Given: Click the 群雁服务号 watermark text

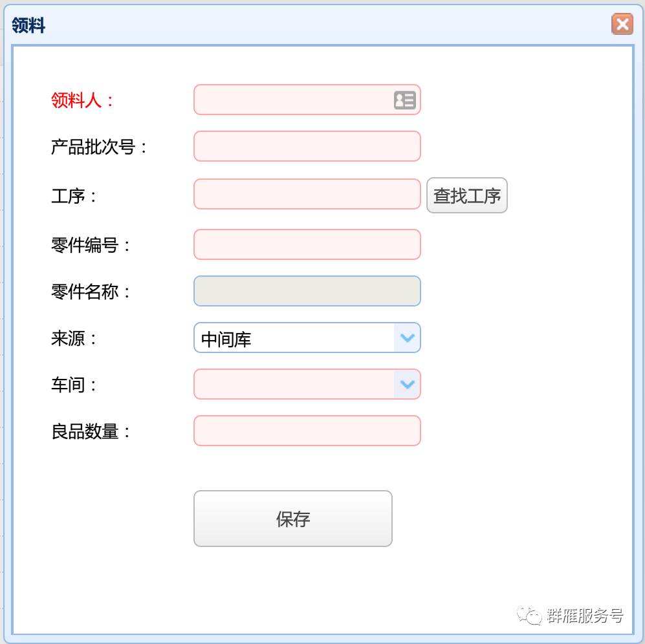Looking at the screenshot, I should [584, 616].
